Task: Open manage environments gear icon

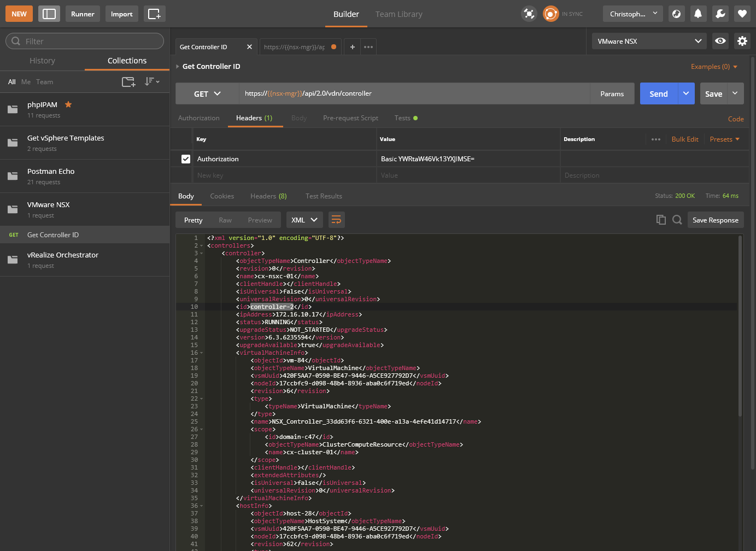Action: point(742,41)
